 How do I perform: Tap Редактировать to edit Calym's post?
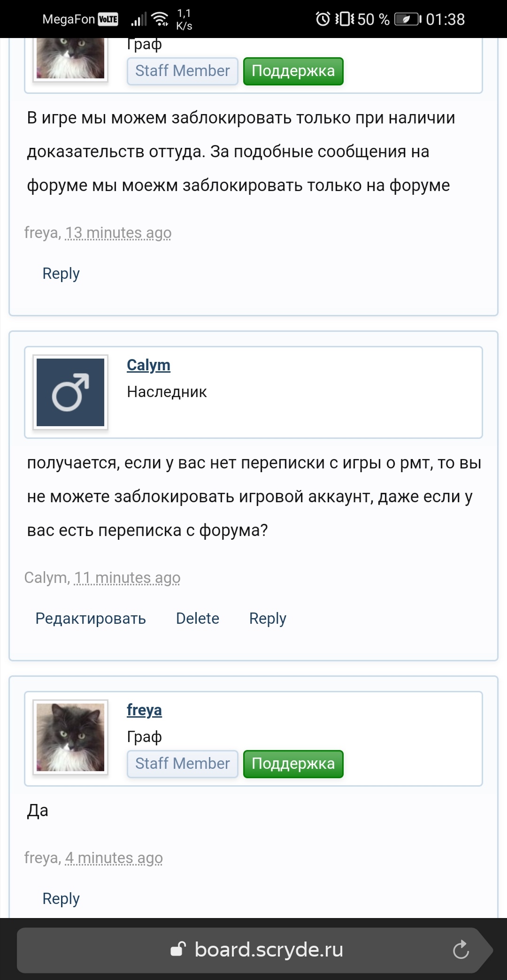[91, 618]
